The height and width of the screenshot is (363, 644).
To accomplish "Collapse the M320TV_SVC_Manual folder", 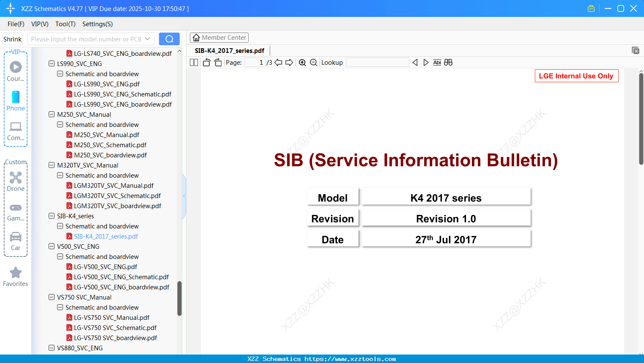I will pos(52,165).
